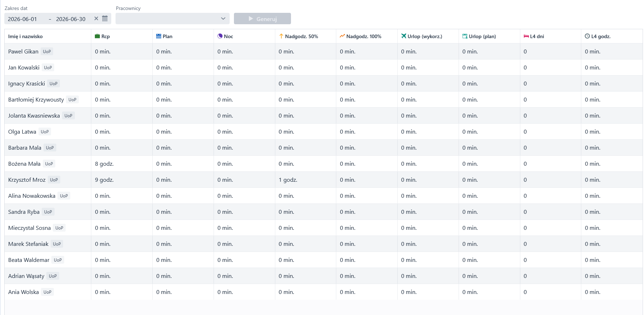The height and width of the screenshot is (315, 644).
Task: Select employee Jan Kowalski
Action: pos(24,68)
